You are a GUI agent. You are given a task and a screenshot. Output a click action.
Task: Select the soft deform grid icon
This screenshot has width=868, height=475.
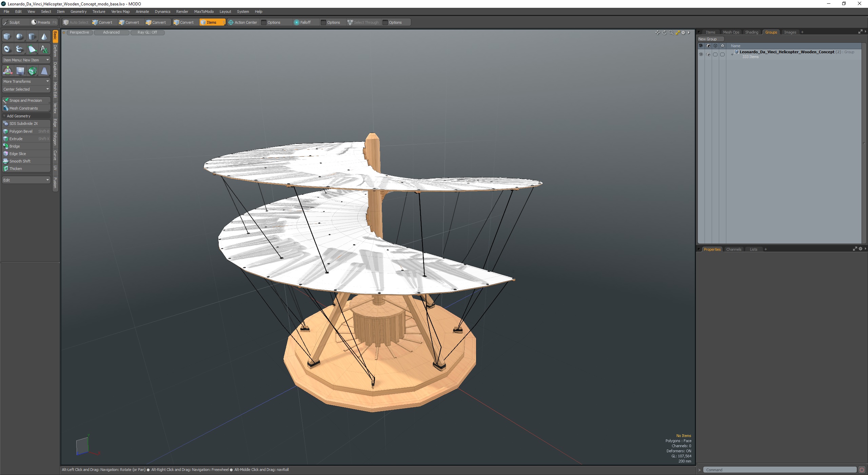[20, 71]
